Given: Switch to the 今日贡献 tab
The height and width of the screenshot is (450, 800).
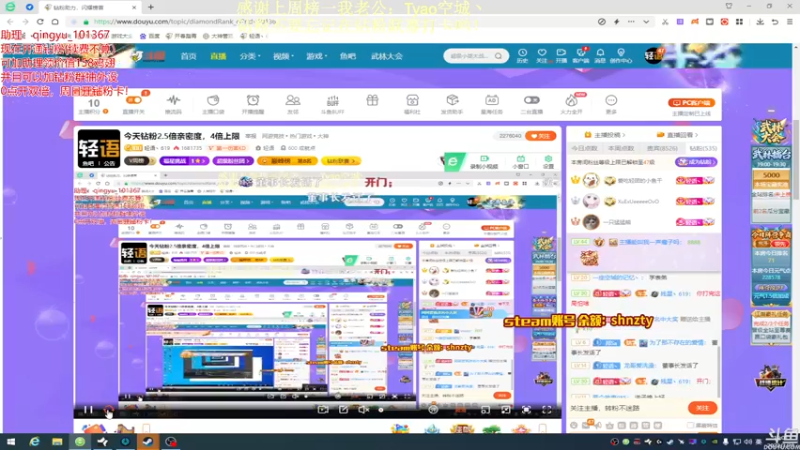Looking at the screenshot, I should tap(585, 148).
